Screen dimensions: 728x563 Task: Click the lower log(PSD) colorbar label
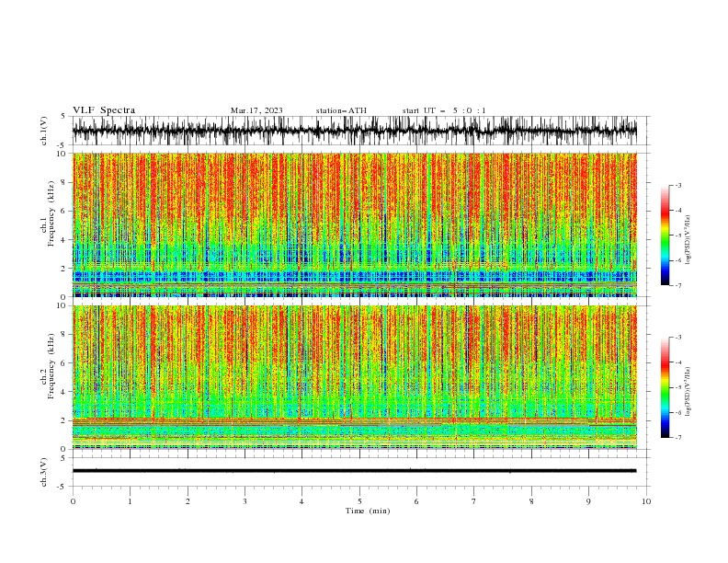(x=688, y=392)
